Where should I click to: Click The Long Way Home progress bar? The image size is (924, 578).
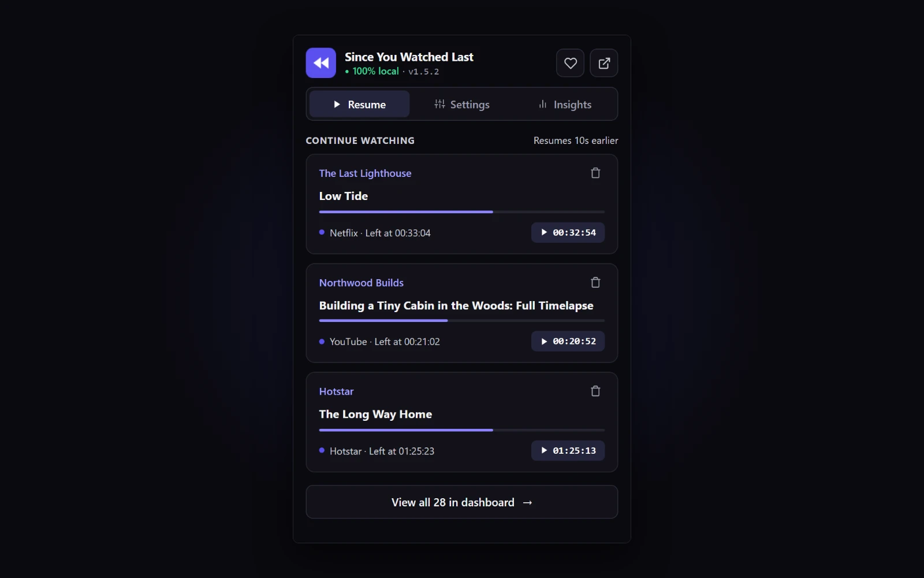(x=462, y=430)
